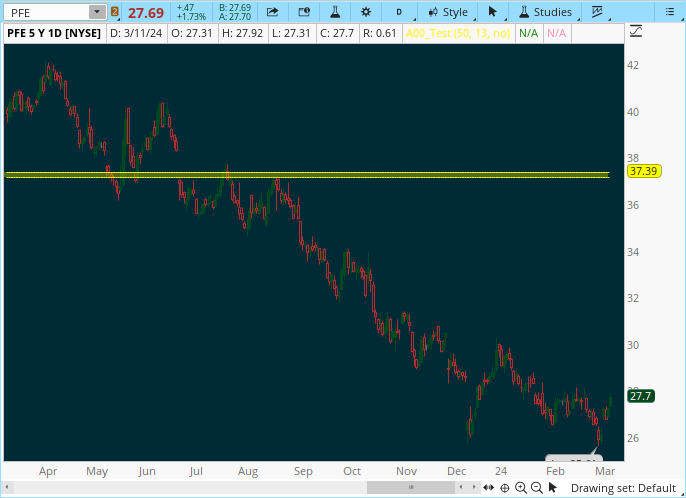Click the PFE 5 Y 1D [NYSE] chart title

click(x=54, y=33)
